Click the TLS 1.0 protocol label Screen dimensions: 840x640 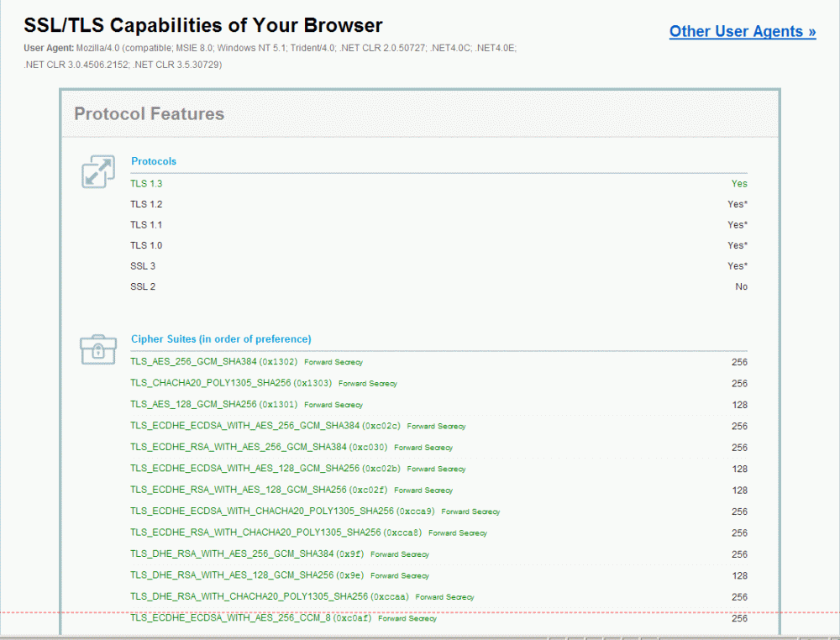point(146,245)
